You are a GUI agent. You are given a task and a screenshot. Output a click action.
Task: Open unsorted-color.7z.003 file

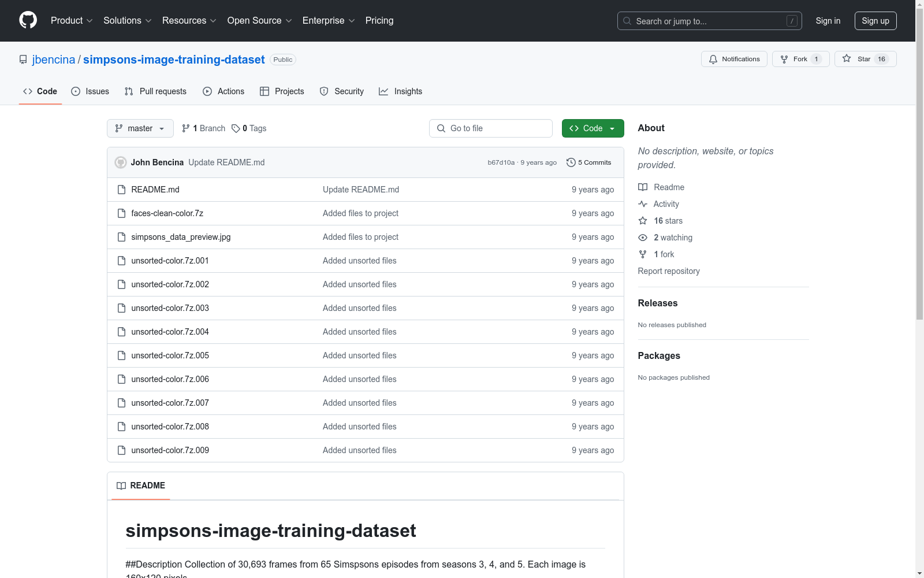(x=170, y=308)
